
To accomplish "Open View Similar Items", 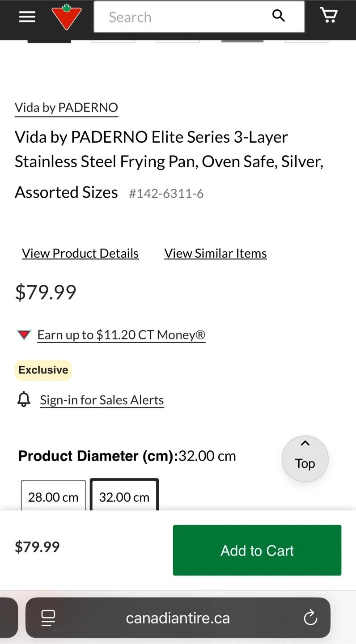I will pyautogui.click(x=216, y=253).
